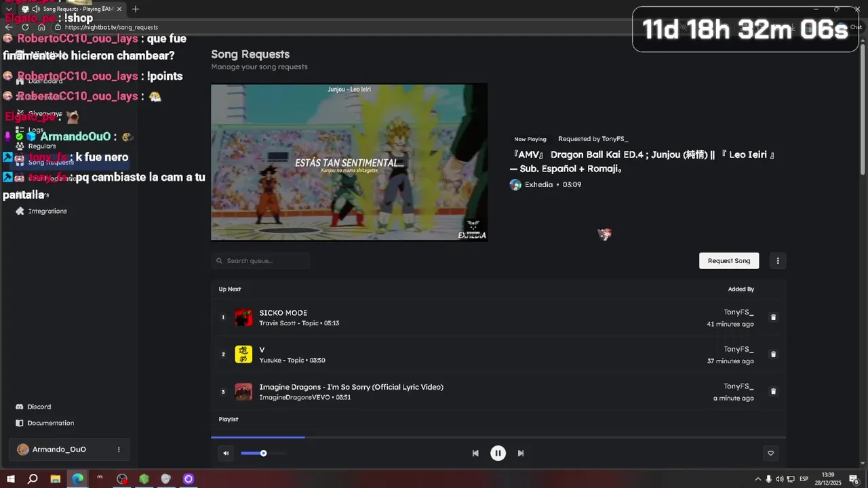Open the Discord sidebar link

coord(33,407)
